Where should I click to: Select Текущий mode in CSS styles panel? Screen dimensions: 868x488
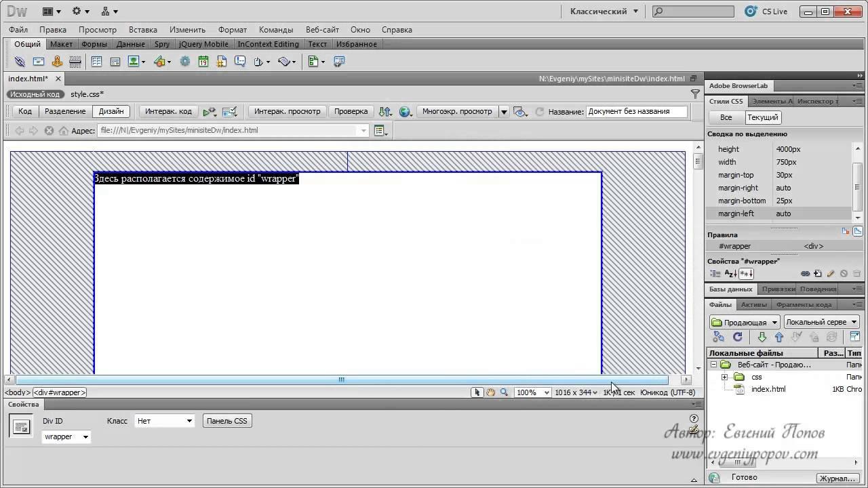click(763, 117)
